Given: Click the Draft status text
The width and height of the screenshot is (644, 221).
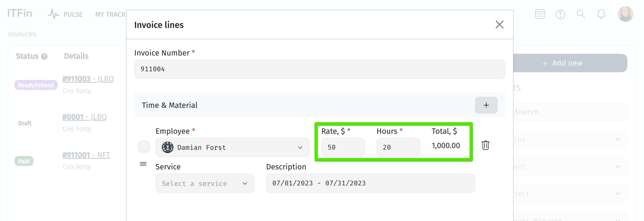Looking at the screenshot, I should tap(25, 123).
